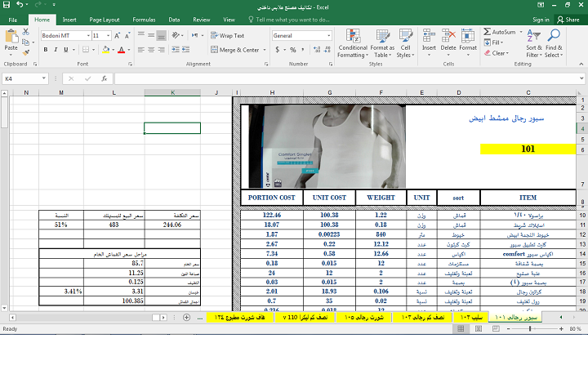Toggle Top Align

[141, 36]
